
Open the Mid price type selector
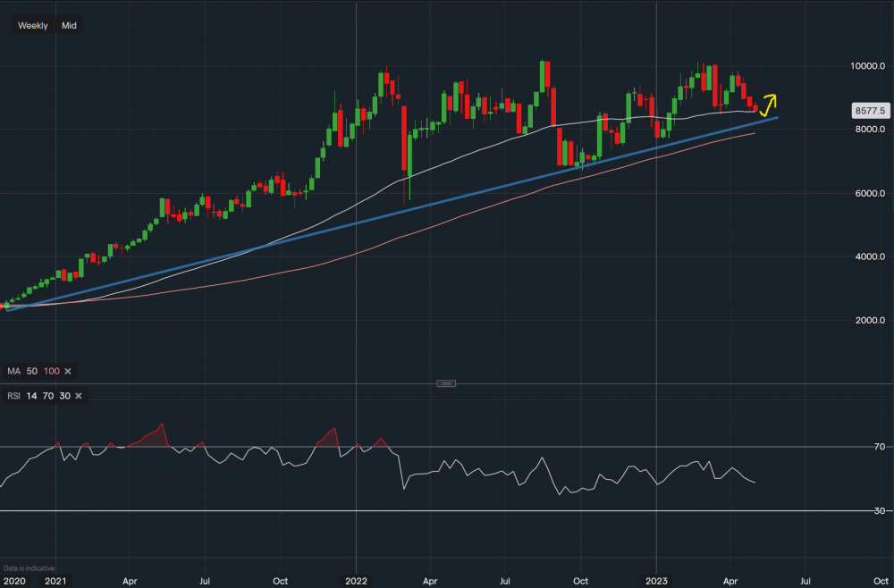tap(69, 26)
